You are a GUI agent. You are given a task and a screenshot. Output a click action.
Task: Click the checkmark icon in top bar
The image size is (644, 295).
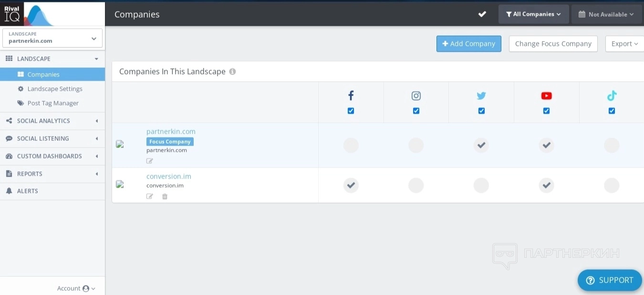[x=482, y=14]
